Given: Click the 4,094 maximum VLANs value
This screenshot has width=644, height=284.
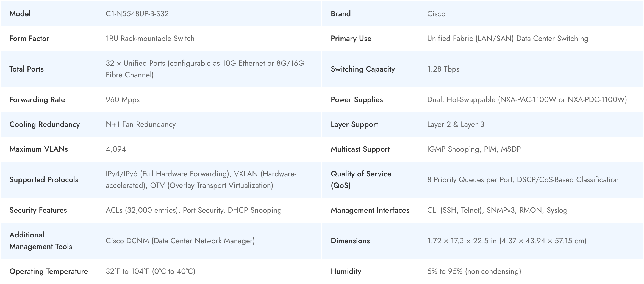Looking at the screenshot, I should click(x=116, y=149).
